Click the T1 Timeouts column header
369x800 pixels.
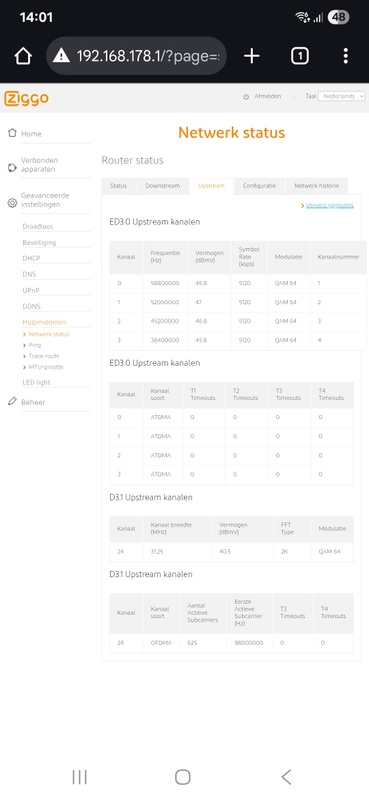pyautogui.click(x=203, y=394)
